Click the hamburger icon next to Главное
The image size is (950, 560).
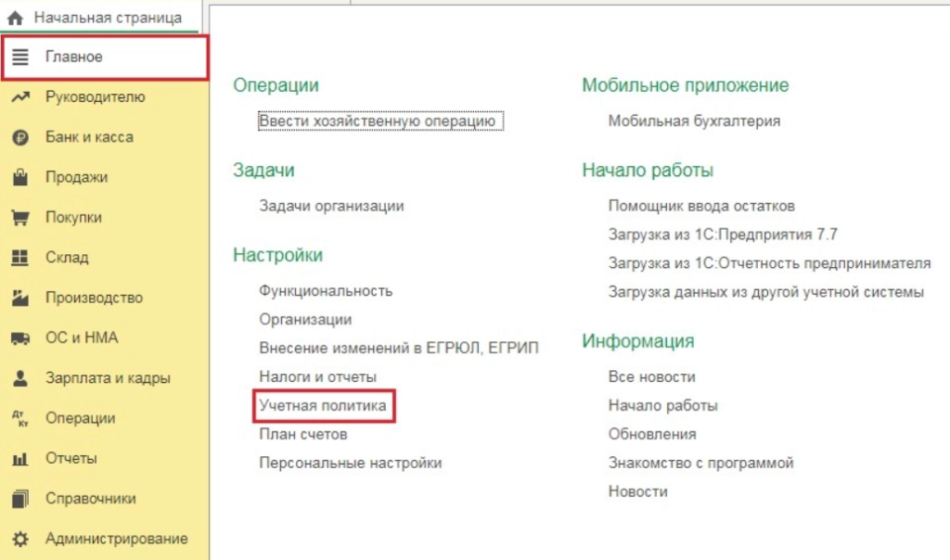pos(20,57)
